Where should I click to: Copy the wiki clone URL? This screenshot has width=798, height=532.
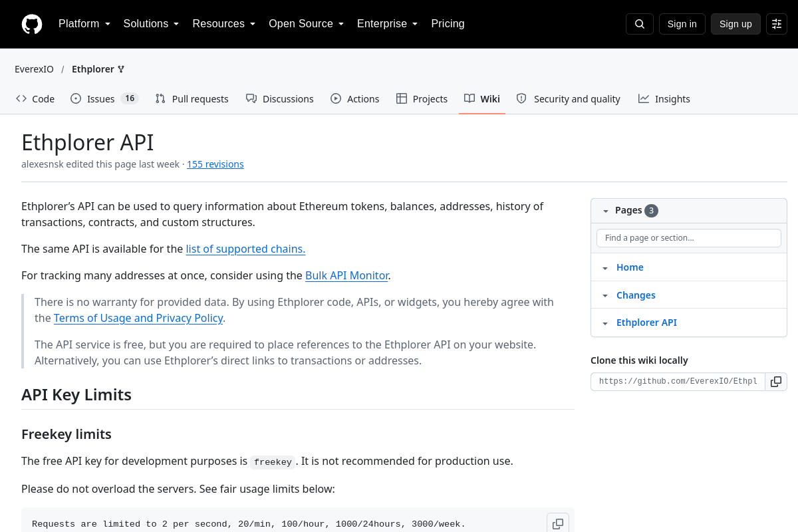click(x=776, y=382)
